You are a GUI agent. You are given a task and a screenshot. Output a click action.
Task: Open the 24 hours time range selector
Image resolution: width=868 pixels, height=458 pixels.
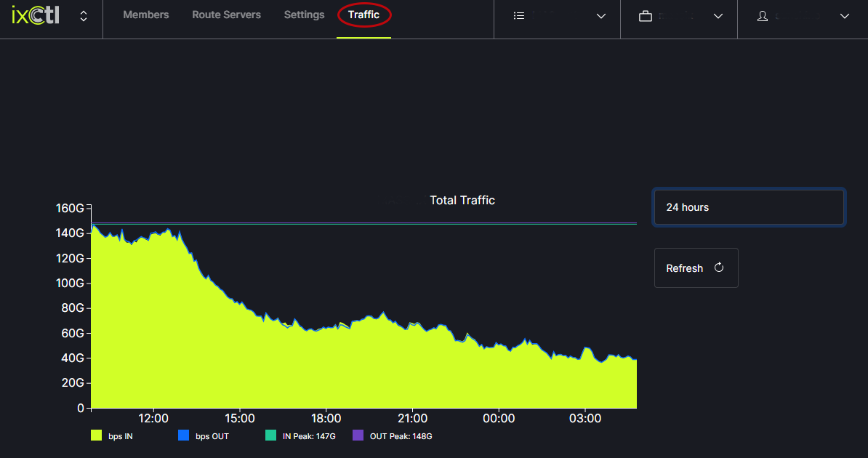[749, 207]
